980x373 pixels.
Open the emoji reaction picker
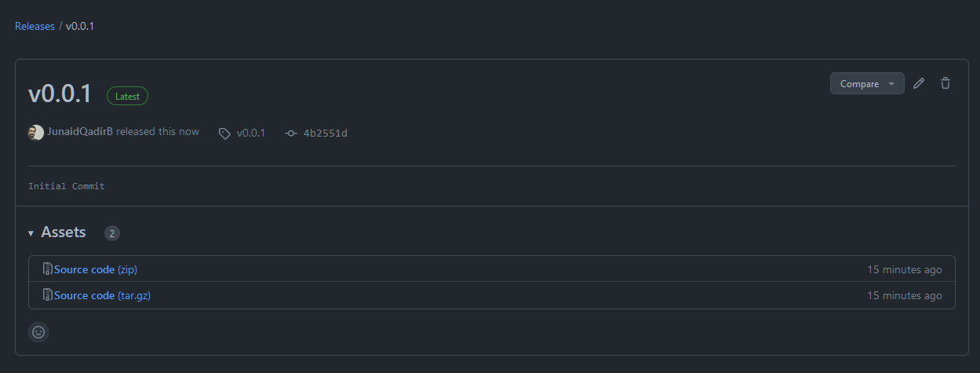pyautogui.click(x=38, y=332)
